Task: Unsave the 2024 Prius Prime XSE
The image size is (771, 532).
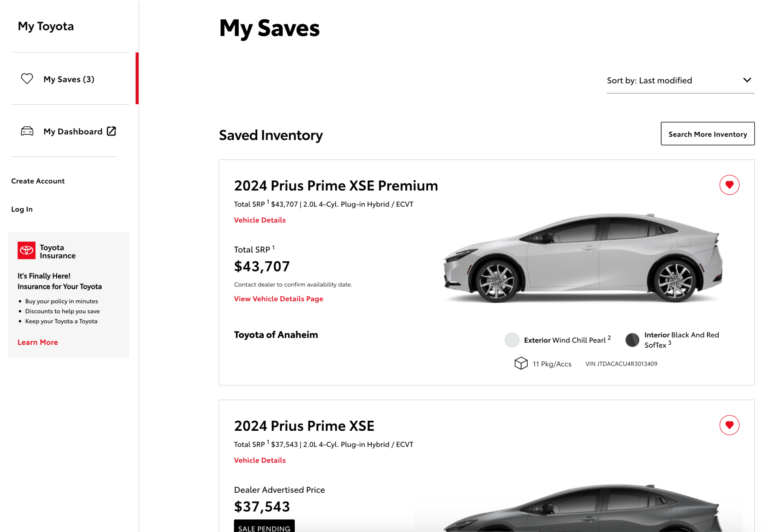Action: pos(730,425)
